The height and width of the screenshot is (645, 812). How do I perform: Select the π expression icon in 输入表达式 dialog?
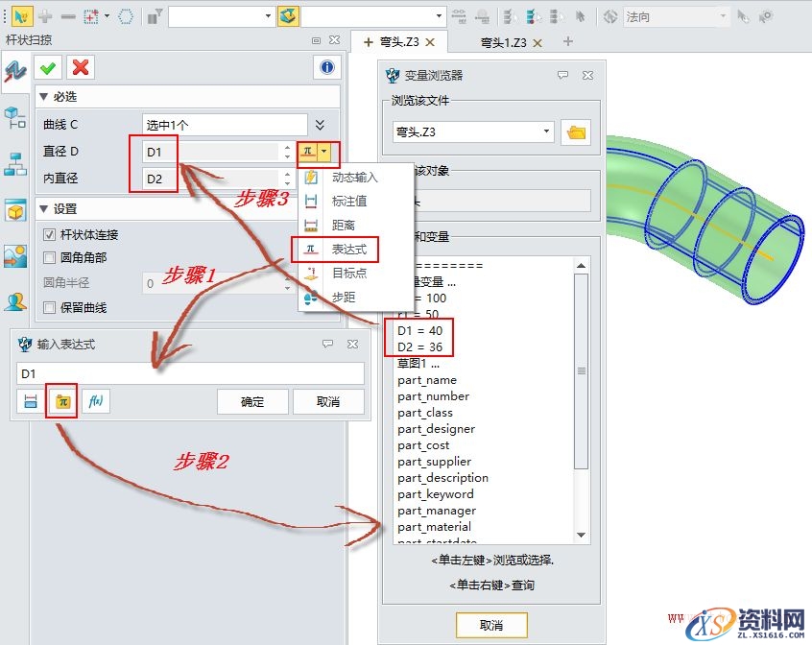tap(63, 401)
